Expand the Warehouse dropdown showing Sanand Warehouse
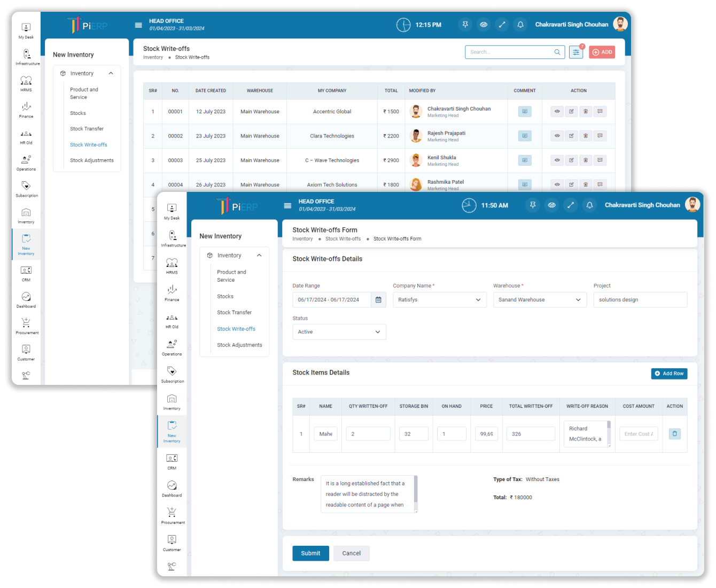Image resolution: width=716 pixels, height=588 pixels. pos(540,300)
